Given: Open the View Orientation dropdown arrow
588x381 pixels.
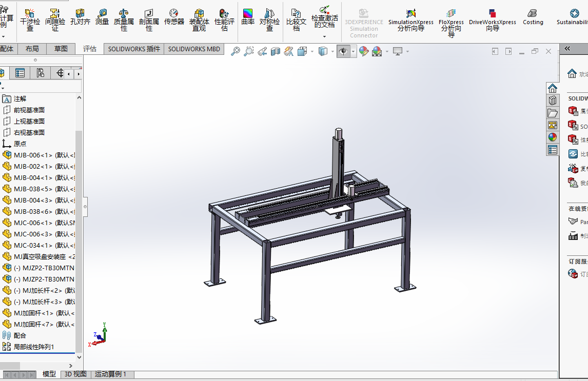Looking at the screenshot, I should tap(312, 51).
